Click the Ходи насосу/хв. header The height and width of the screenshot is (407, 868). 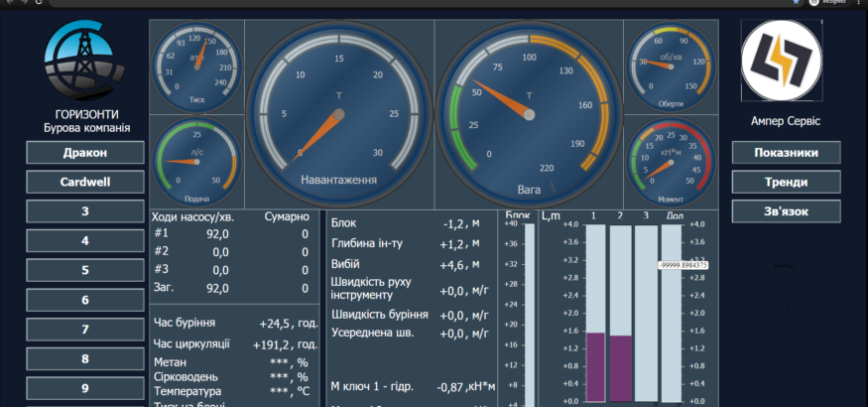(193, 217)
